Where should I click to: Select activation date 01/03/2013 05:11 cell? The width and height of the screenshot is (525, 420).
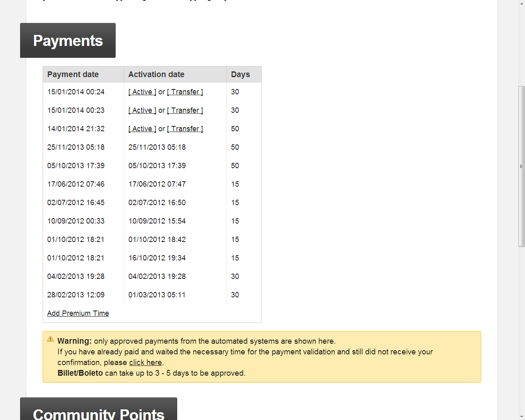[157, 295]
